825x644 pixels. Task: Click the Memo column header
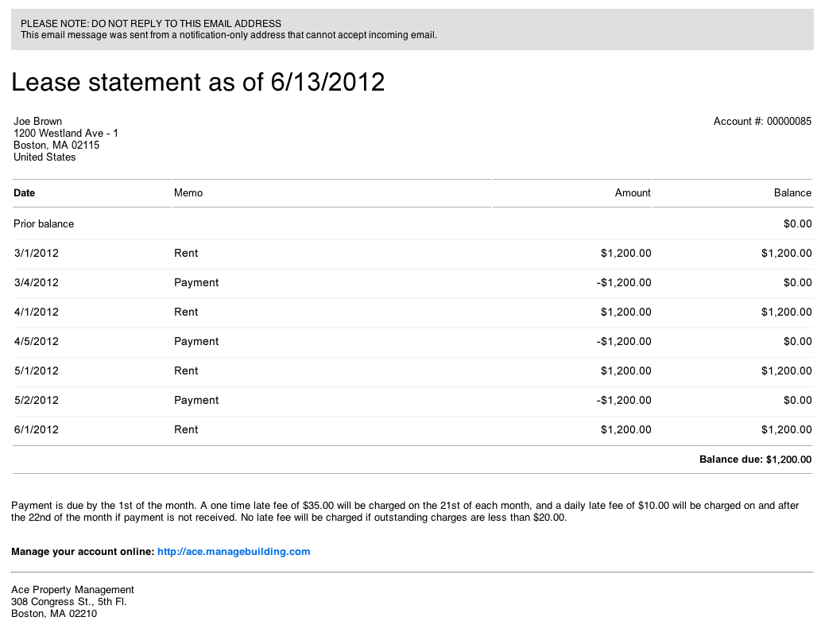[x=188, y=192]
